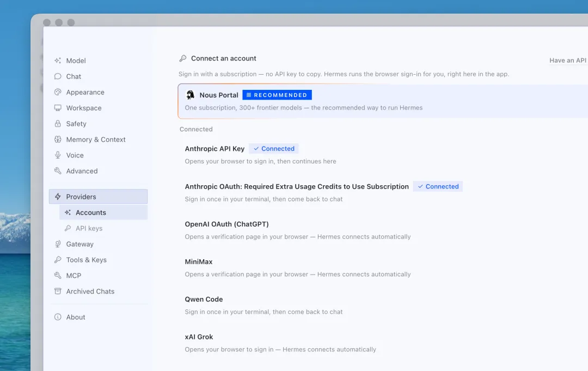Click 'One subscription, 300+ frontier models' text
Image resolution: width=588 pixels, height=371 pixels.
[243, 108]
